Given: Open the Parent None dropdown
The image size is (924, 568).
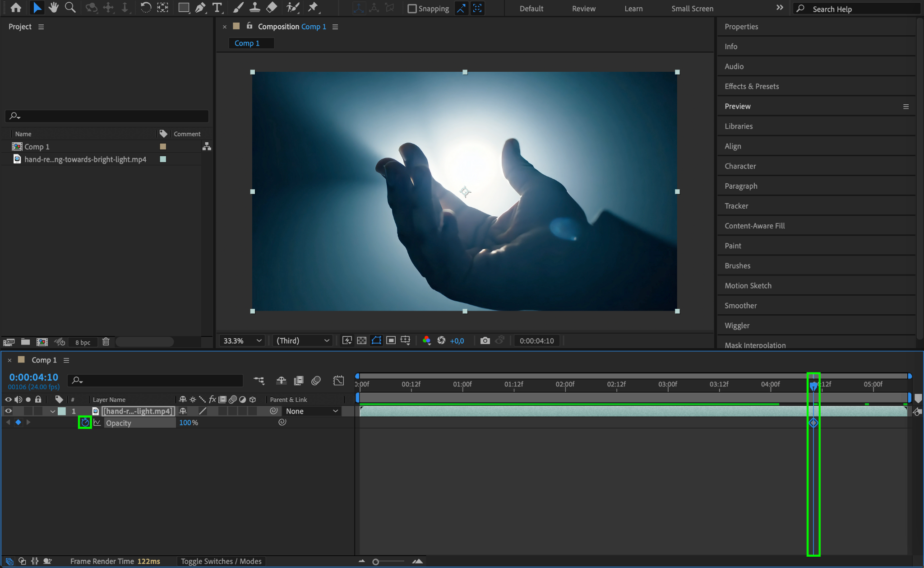Looking at the screenshot, I should click(311, 411).
